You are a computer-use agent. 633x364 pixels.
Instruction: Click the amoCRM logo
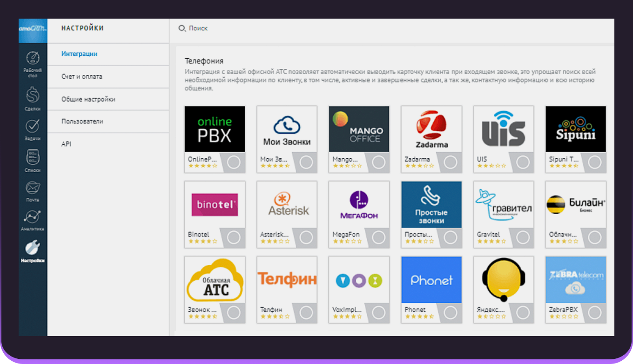click(x=33, y=30)
